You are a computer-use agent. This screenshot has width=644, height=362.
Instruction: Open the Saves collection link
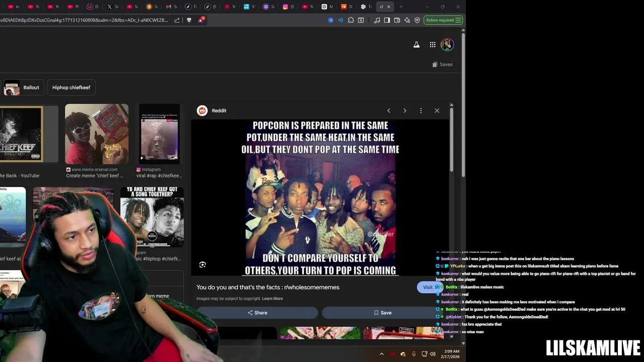(442, 64)
